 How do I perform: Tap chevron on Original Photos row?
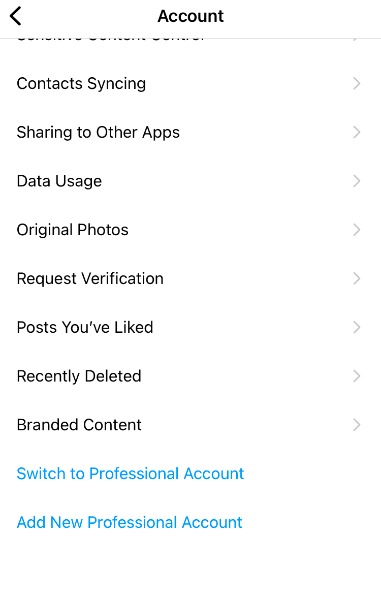click(357, 230)
